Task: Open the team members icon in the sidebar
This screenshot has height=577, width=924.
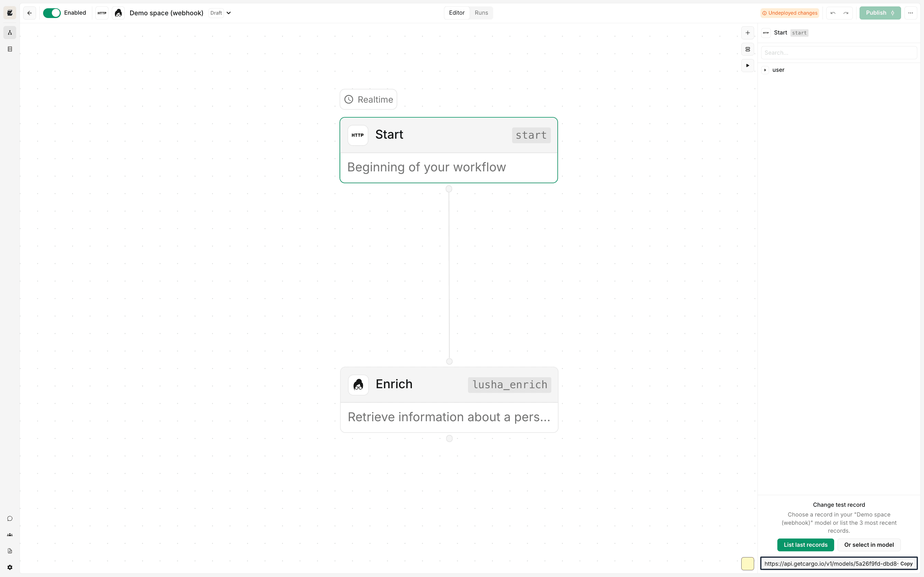Action: click(x=10, y=535)
